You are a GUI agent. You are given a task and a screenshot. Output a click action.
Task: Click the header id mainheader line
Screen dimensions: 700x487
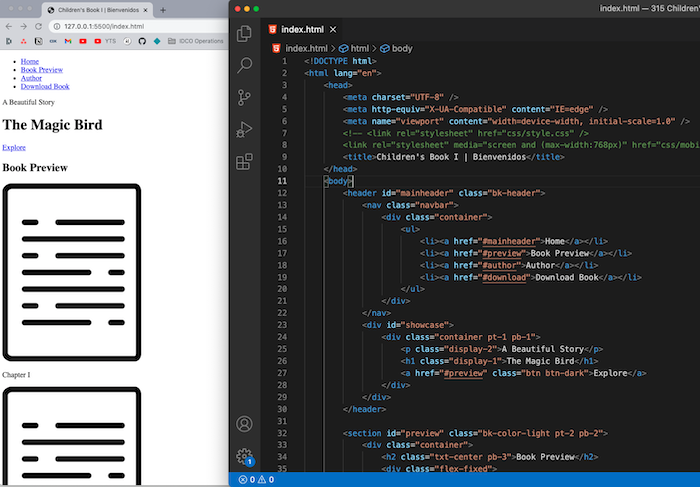(x=444, y=193)
